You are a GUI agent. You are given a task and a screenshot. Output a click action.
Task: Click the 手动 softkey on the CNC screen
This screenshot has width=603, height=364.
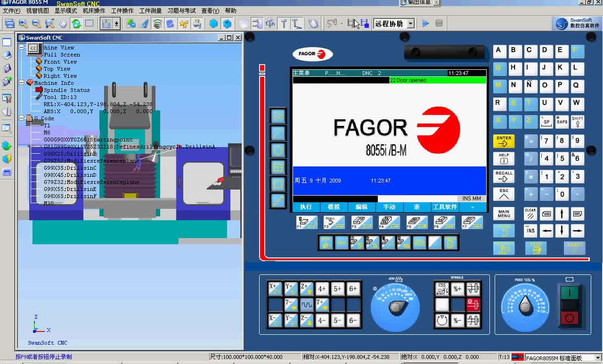tap(389, 207)
